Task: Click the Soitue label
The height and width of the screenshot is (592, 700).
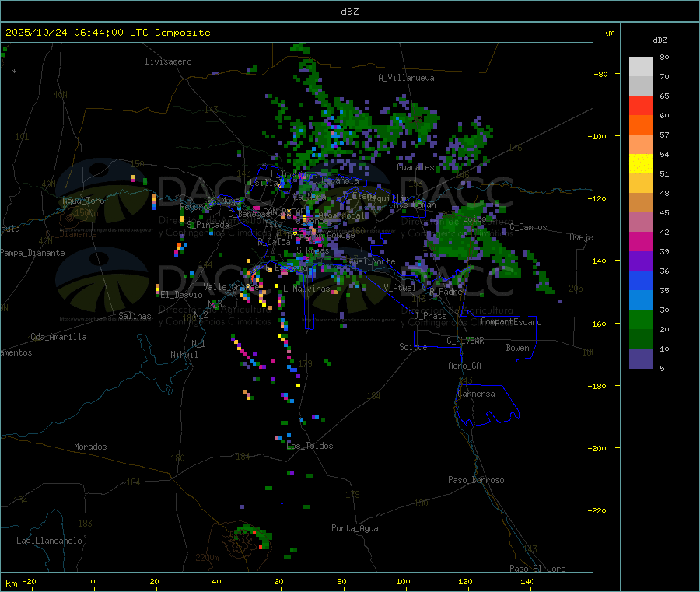Action: point(414,347)
